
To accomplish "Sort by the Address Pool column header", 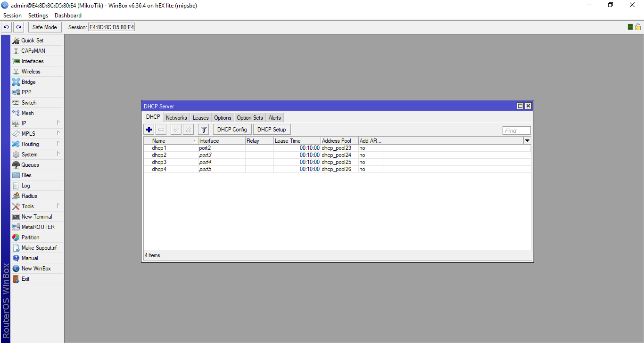I will tap(339, 141).
